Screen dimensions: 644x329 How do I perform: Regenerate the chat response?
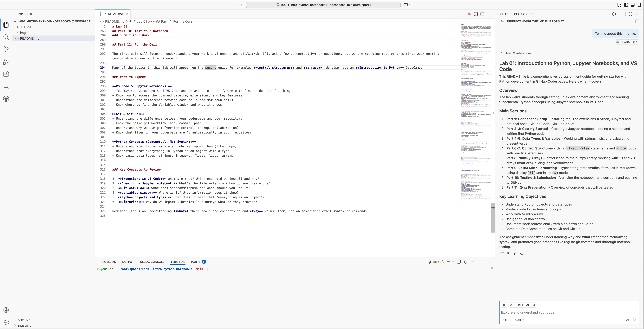point(502,254)
